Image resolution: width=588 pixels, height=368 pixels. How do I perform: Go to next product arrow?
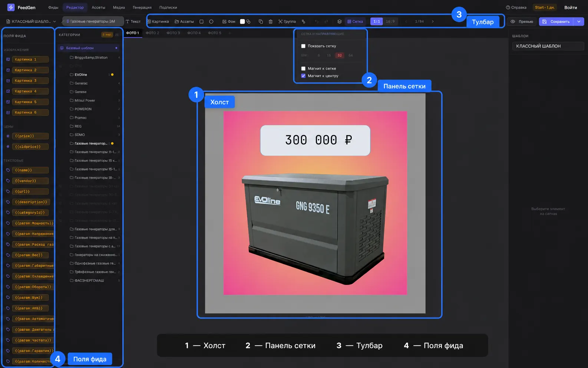click(433, 22)
